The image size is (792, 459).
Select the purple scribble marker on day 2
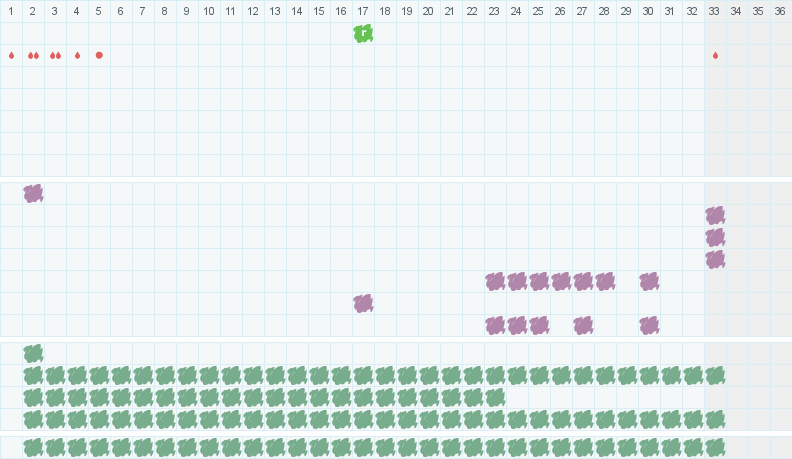pos(33,193)
